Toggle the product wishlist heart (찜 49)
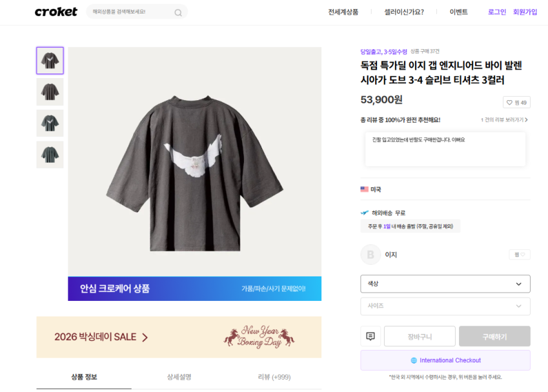The width and height of the screenshot is (548, 392). click(x=516, y=103)
